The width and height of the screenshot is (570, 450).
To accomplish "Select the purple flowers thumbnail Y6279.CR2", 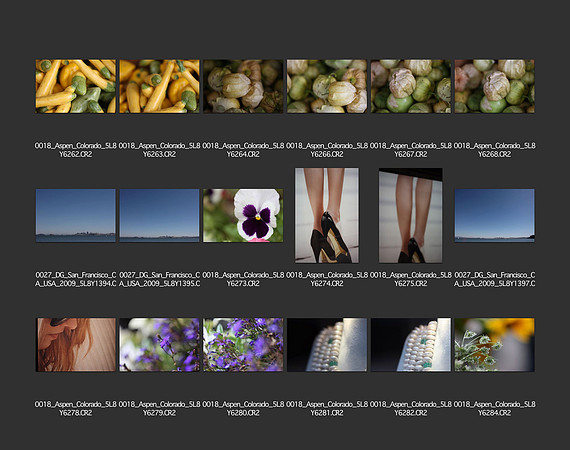I will coord(160,345).
